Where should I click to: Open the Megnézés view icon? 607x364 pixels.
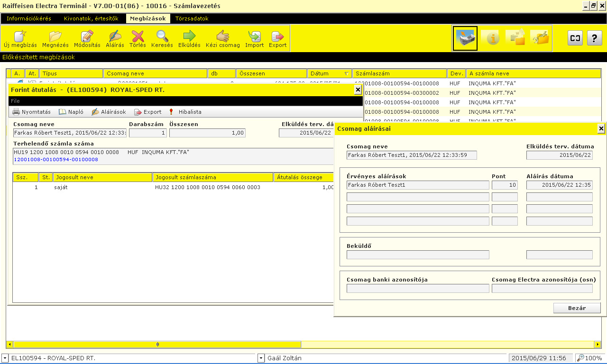point(55,39)
